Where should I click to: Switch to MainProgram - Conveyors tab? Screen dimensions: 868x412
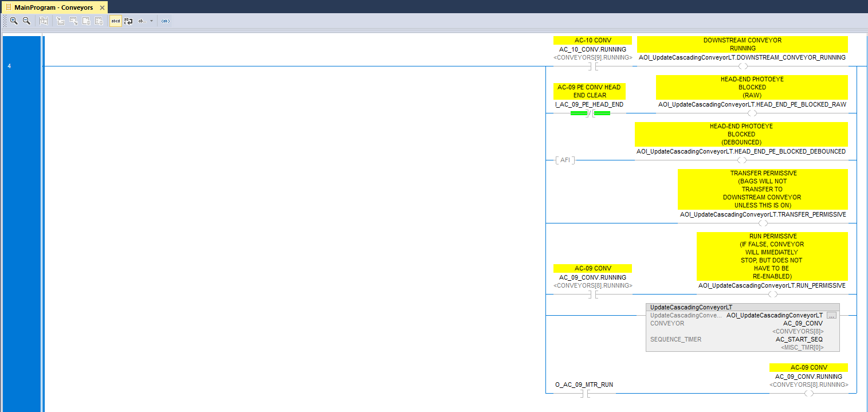pyautogui.click(x=53, y=7)
